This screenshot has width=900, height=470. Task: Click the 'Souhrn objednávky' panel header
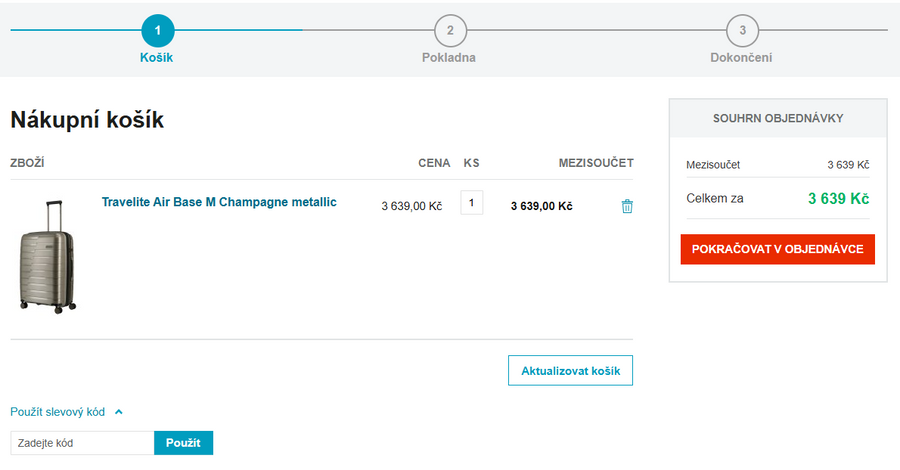(x=777, y=118)
